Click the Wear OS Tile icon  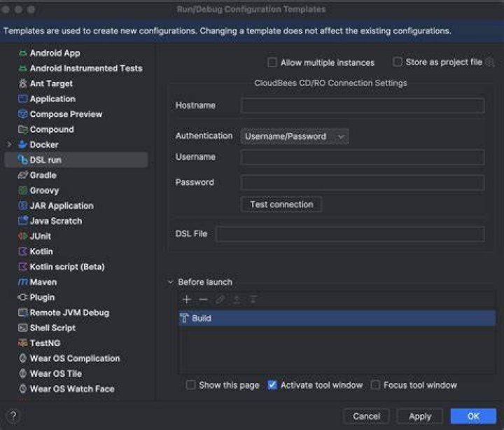click(22, 373)
